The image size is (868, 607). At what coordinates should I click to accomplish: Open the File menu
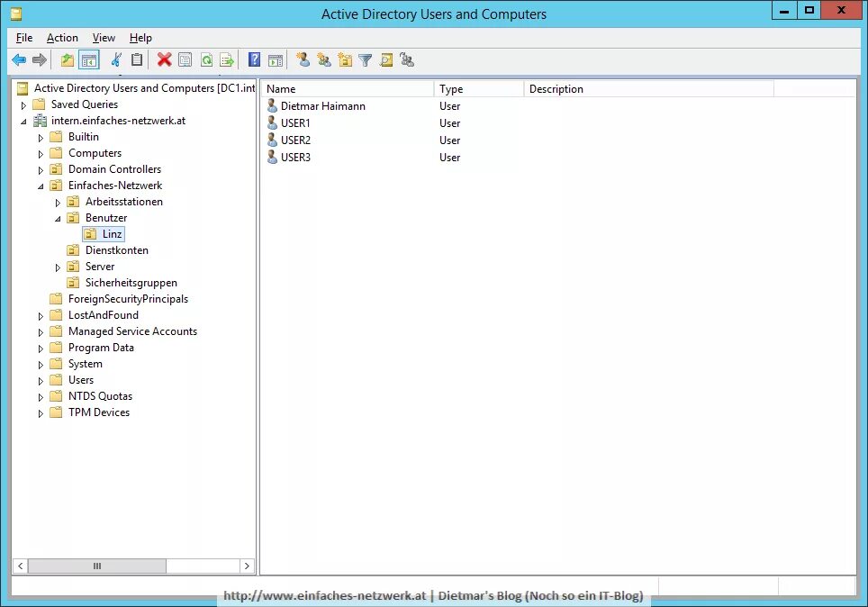[x=24, y=38]
